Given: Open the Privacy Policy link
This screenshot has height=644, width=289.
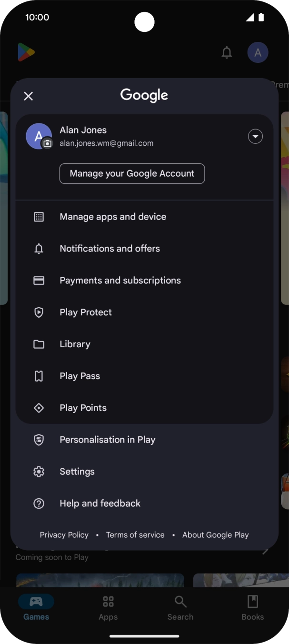Looking at the screenshot, I should point(64,535).
